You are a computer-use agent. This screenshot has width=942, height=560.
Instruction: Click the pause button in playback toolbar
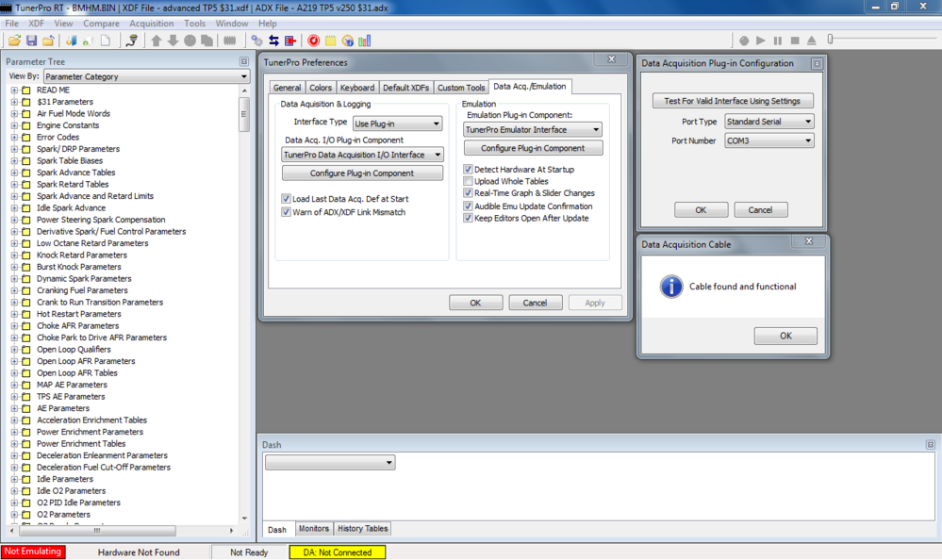coord(778,41)
